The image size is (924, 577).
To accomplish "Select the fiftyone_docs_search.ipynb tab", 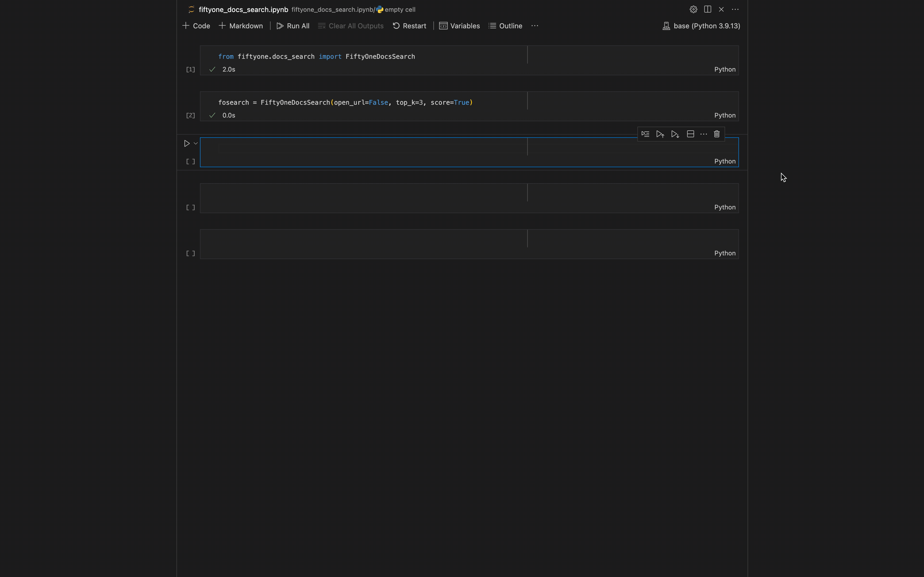I will (243, 10).
